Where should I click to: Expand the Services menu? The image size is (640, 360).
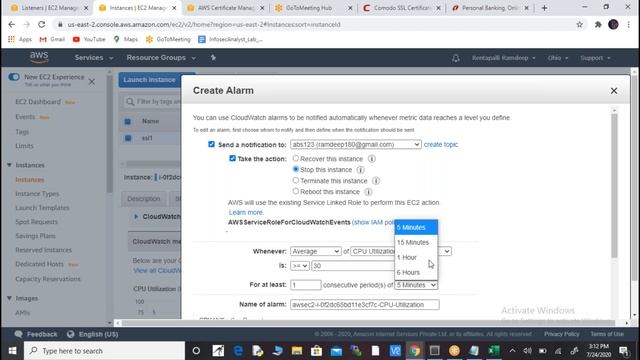(93, 58)
